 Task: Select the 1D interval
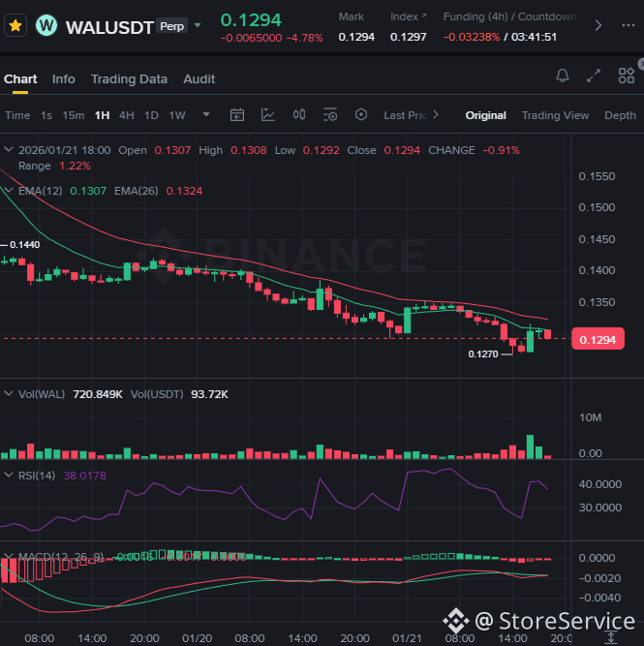coord(151,115)
